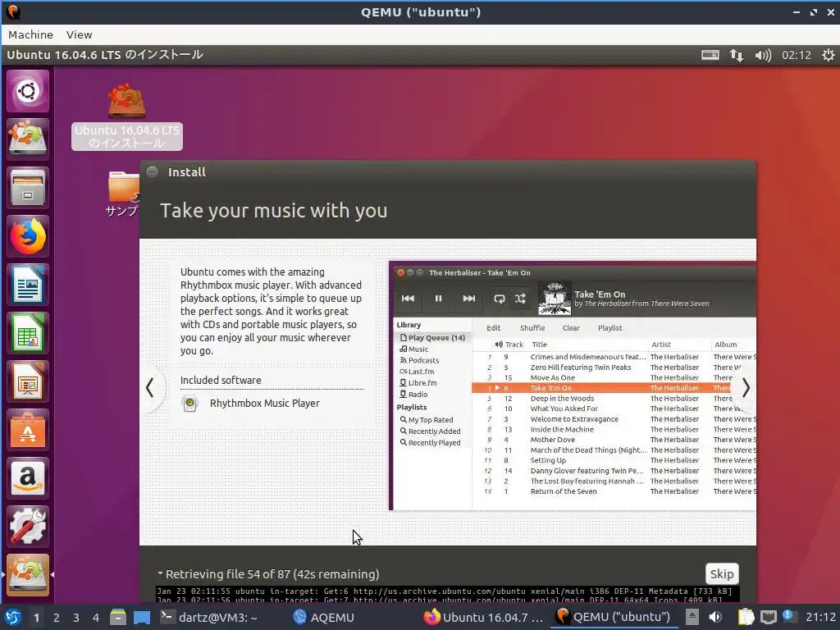Click Take 'Em On album art thumbnail
The width and height of the screenshot is (840, 630).
pos(554,298)
